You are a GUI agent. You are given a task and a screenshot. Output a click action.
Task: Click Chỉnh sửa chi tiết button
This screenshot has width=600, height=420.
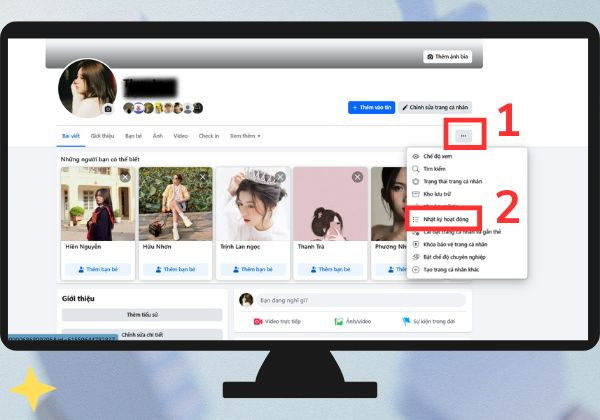[x=142, y=334]
